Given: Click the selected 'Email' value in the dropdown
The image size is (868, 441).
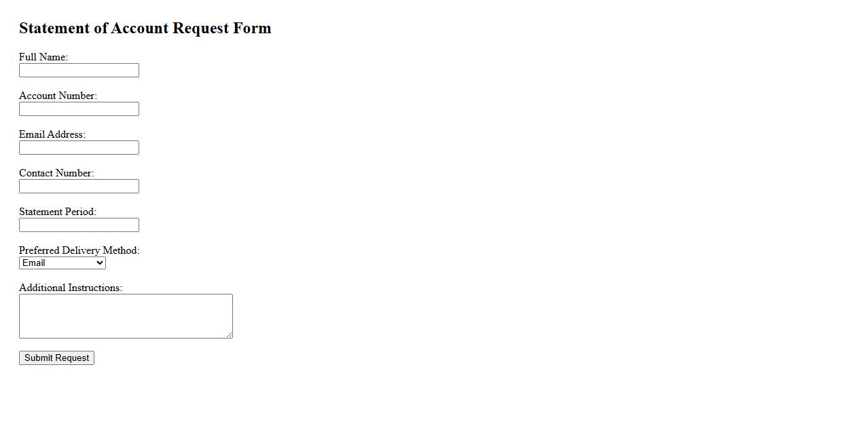Looking at the screenshot, I should coord(34,263).
